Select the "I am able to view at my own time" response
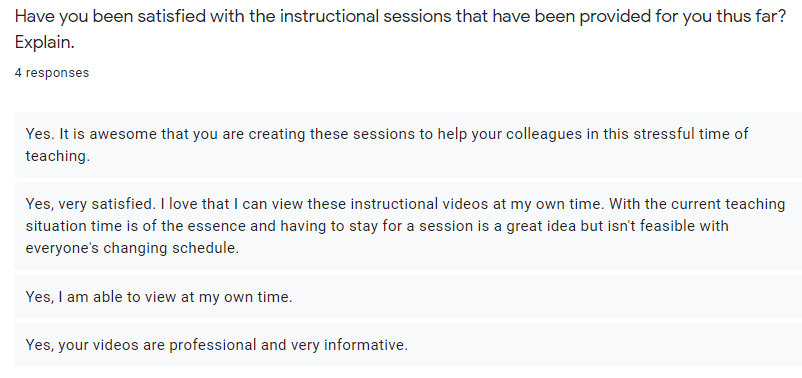Image resolution: width=802 pixels, height=378 pixels. [x=408, y=297]
